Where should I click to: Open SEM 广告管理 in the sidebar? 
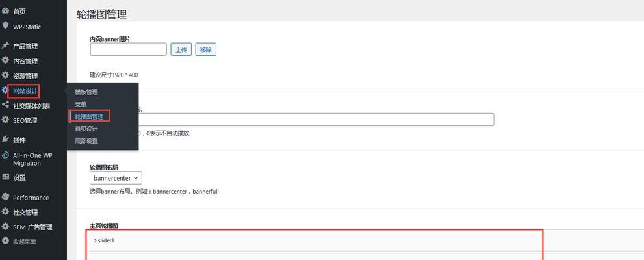32,227
